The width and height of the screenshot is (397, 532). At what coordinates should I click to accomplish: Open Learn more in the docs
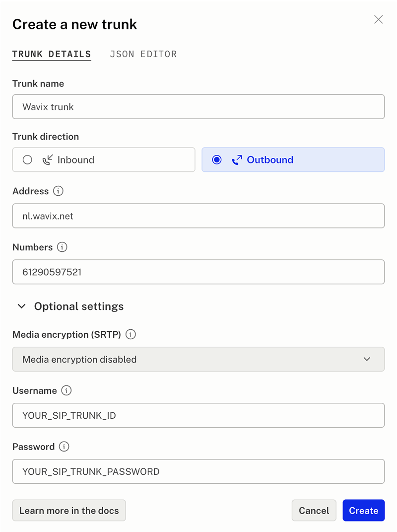[69, 511]
